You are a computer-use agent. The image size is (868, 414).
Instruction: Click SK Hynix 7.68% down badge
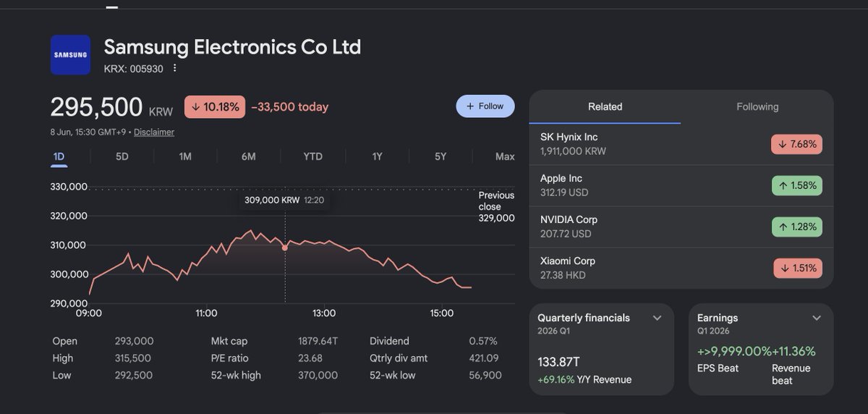796,144
